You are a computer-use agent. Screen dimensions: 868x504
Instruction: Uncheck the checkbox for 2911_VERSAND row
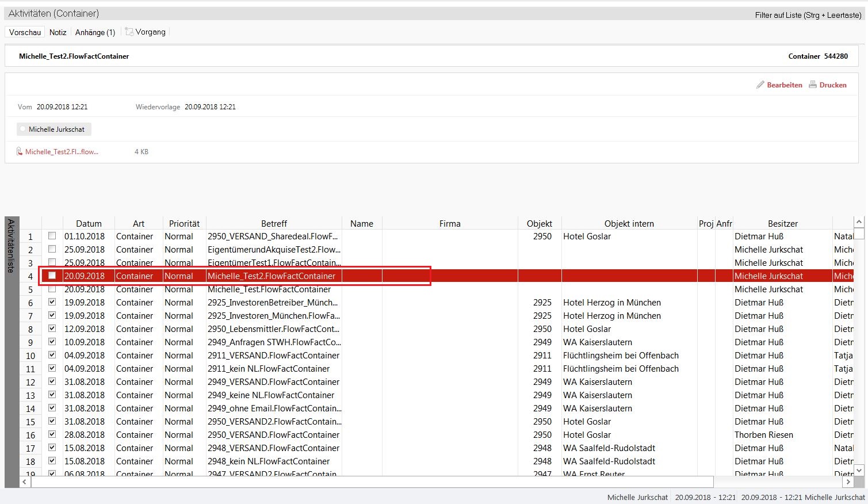click(52, 355)
